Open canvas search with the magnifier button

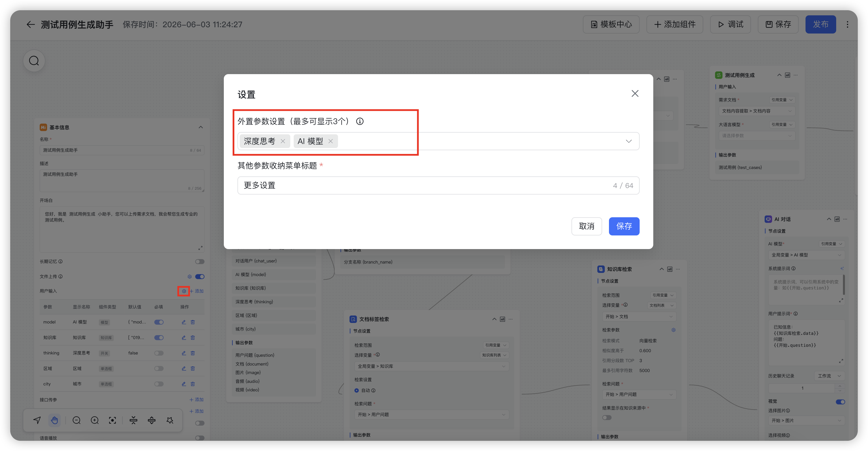point(34,60)
